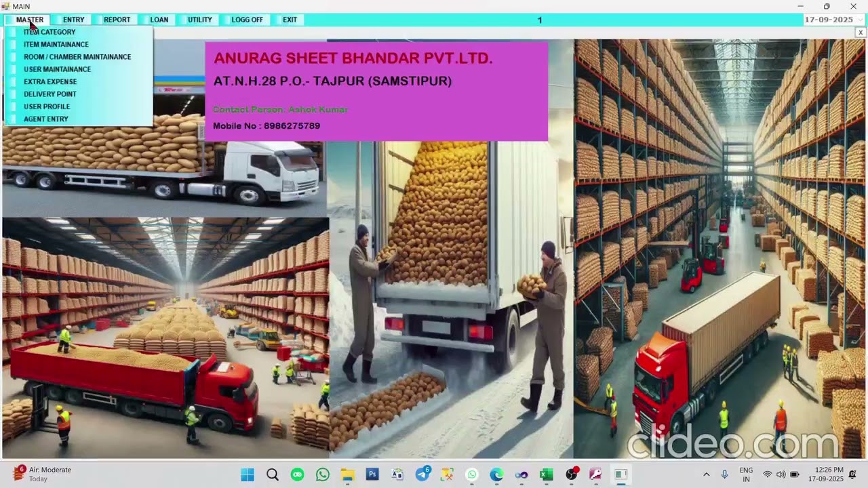Viewport: 868px width, 488px height.
Task: Open the Snipping Tool taskbar icon
Action: pyautogui.click(x=447, y=474)
